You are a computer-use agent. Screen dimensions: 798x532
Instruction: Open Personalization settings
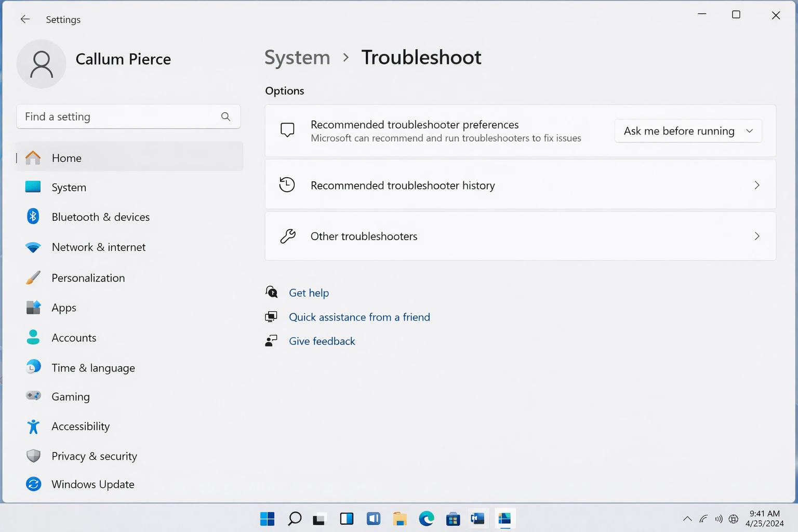[x=88, y=277]
